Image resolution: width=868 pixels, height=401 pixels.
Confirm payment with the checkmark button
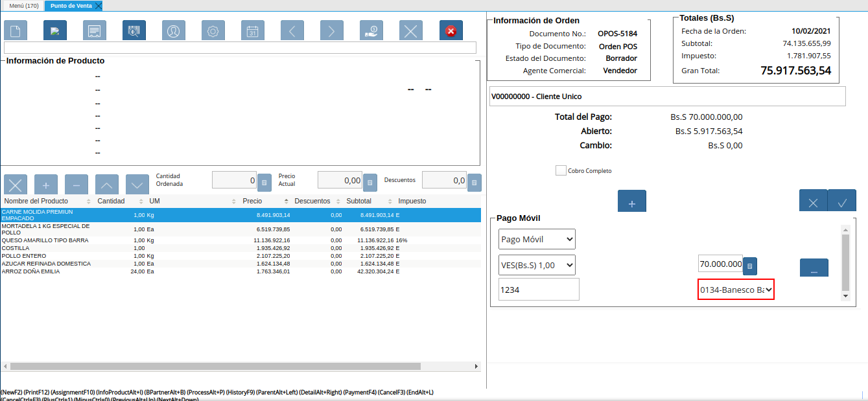(842, 202)
